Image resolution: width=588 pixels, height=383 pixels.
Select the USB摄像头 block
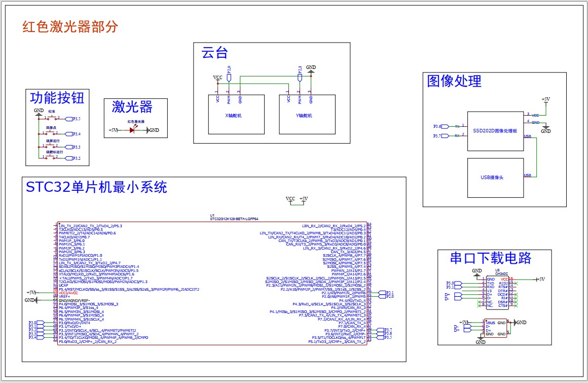(x=495, y=178)
